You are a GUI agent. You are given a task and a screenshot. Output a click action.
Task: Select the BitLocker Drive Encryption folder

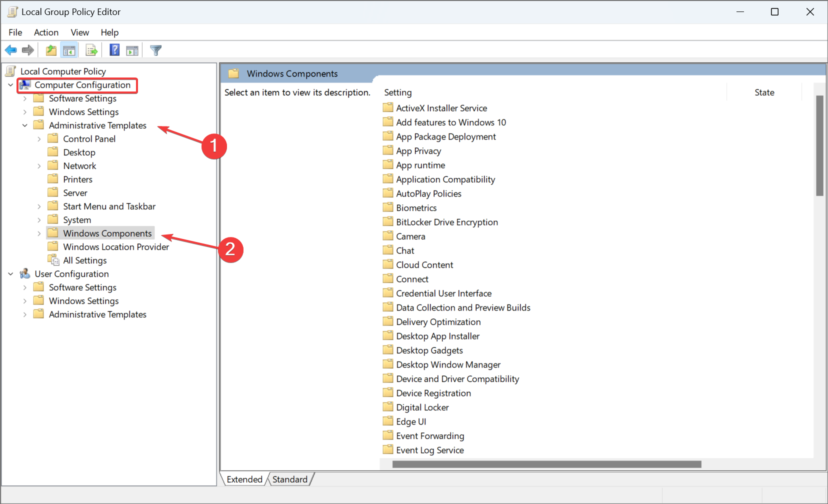(446, 222)
